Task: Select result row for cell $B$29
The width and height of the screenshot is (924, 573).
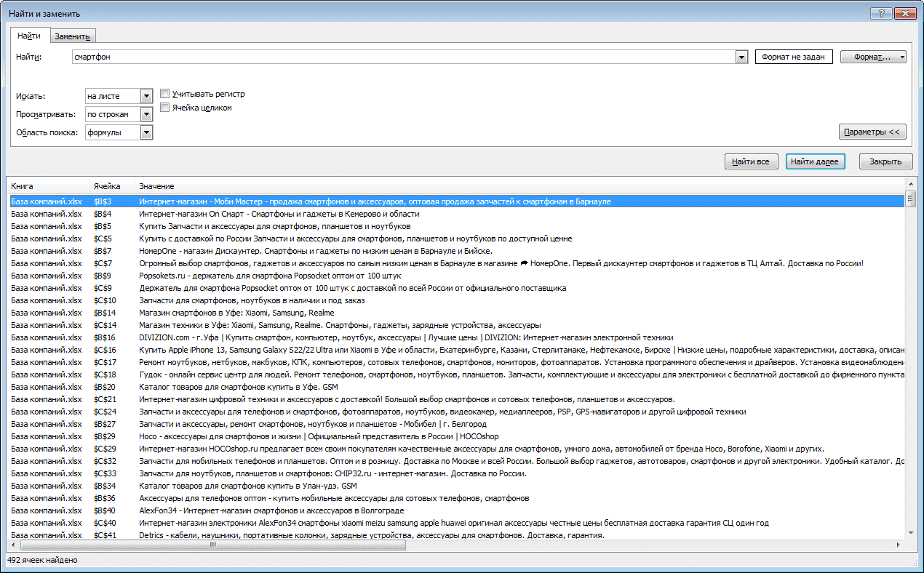Action: coord(456,436)
